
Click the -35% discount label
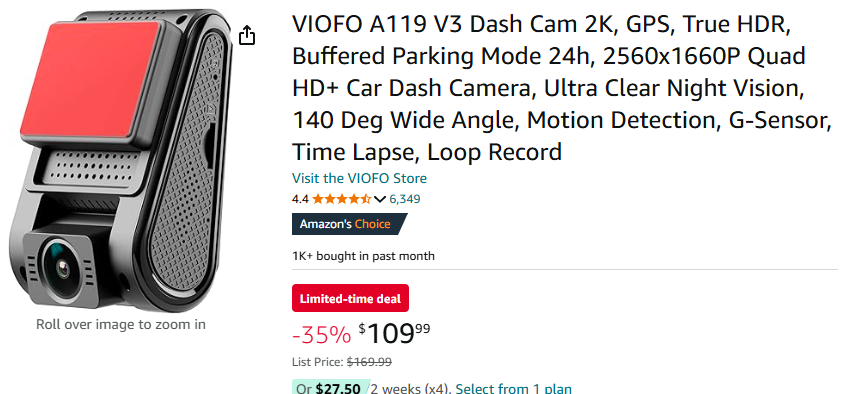click(x=322, y=335)
